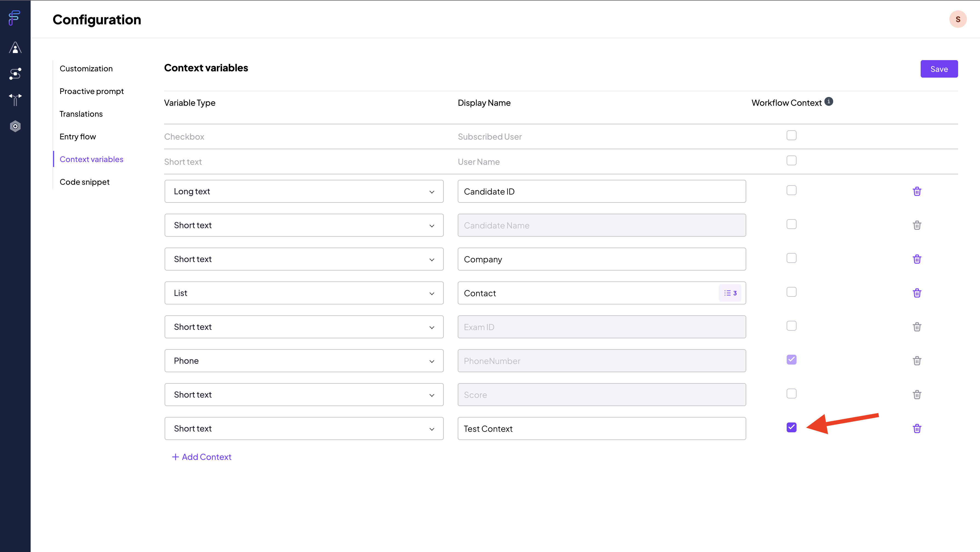The image size is (980, 552).
Task: Open variable type dropdown for Test Context
Action: 304,428
